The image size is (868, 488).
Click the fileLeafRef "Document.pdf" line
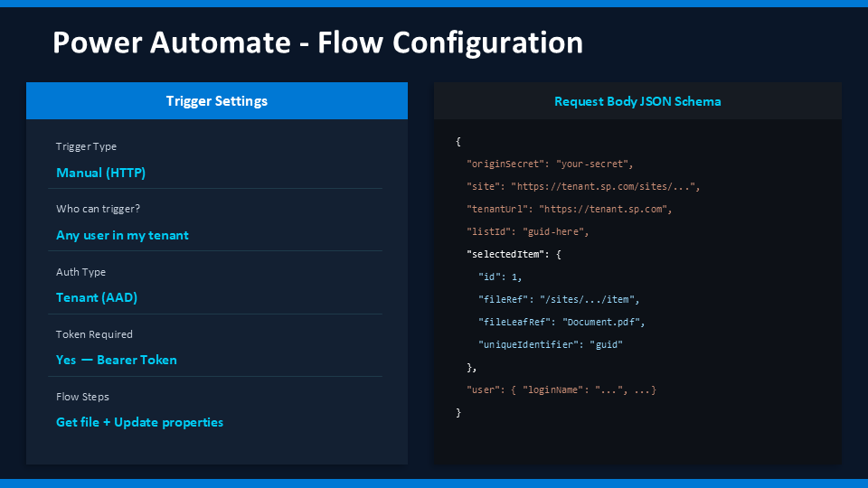point(561,322)
